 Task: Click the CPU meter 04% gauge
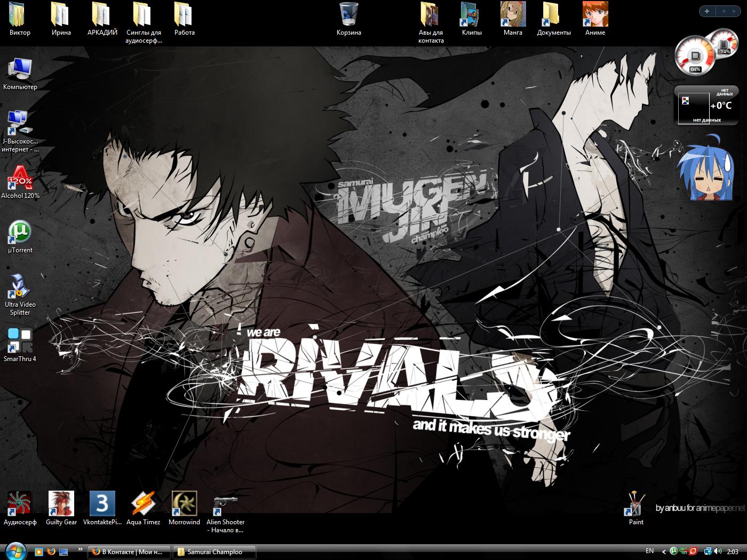coord(694,55)
